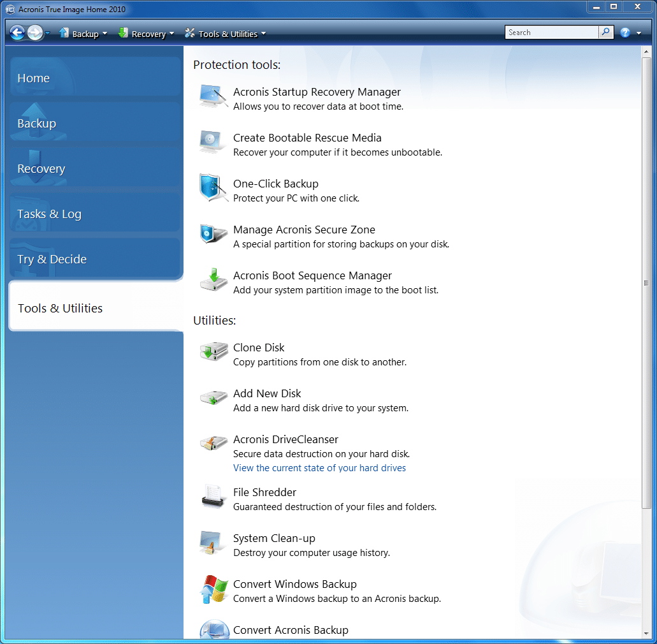Click the Convert Windows Backup icon
Viewport: 657px width, 644px height.
point(213,589)
